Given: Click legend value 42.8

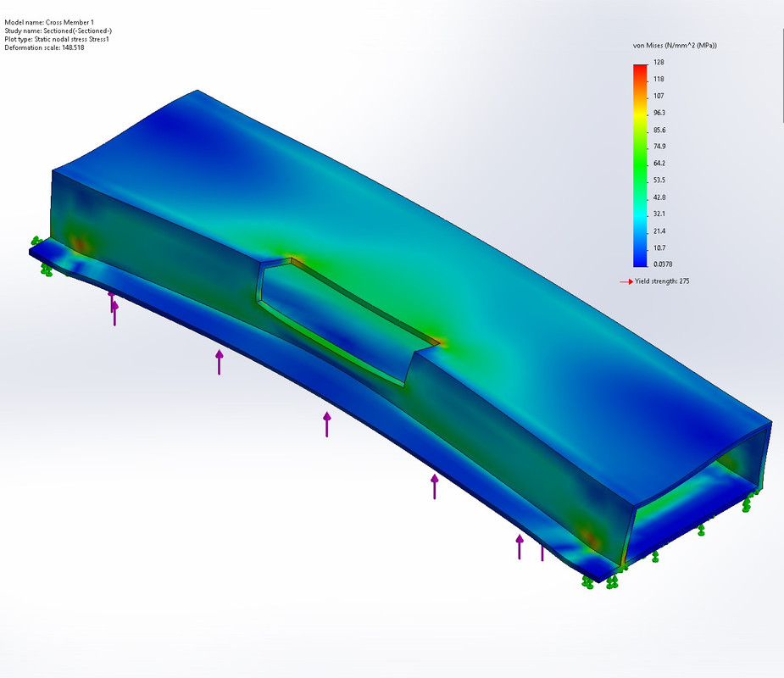Looking at the screenshot, I should click(x=659, y=197).
